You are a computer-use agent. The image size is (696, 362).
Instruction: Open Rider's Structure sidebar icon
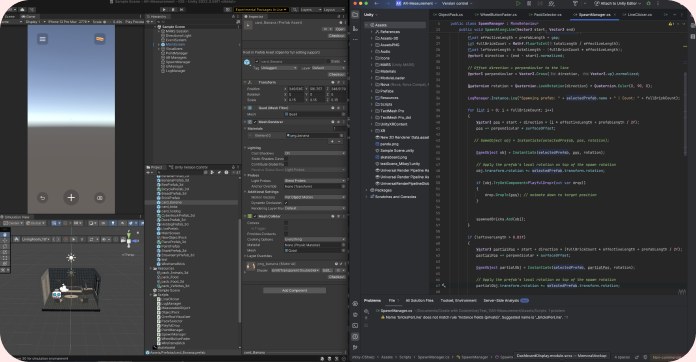coord(355,28)
